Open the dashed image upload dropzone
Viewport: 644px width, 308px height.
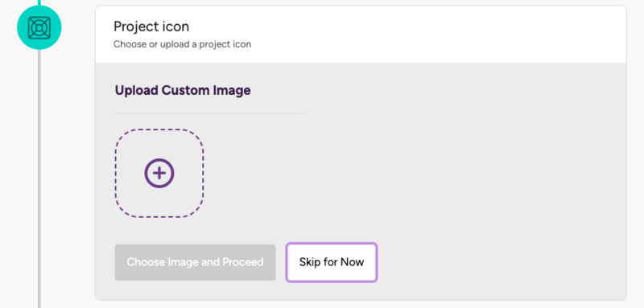[159, 173]
